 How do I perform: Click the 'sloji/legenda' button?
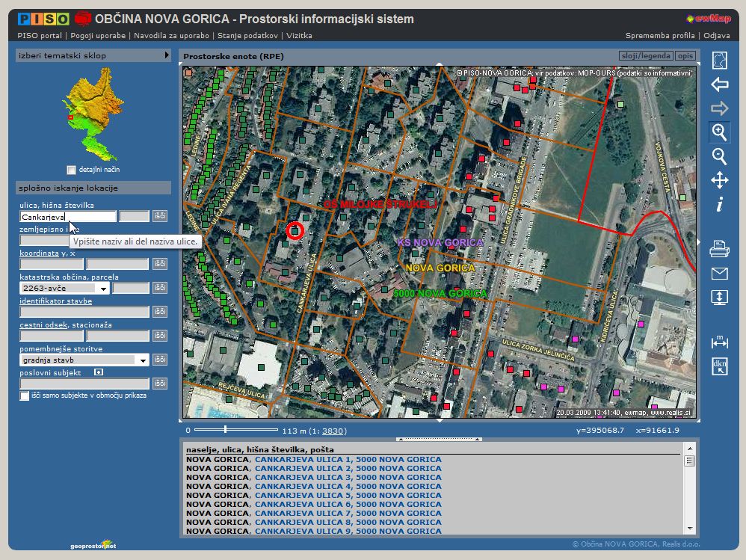pos(646,56)
